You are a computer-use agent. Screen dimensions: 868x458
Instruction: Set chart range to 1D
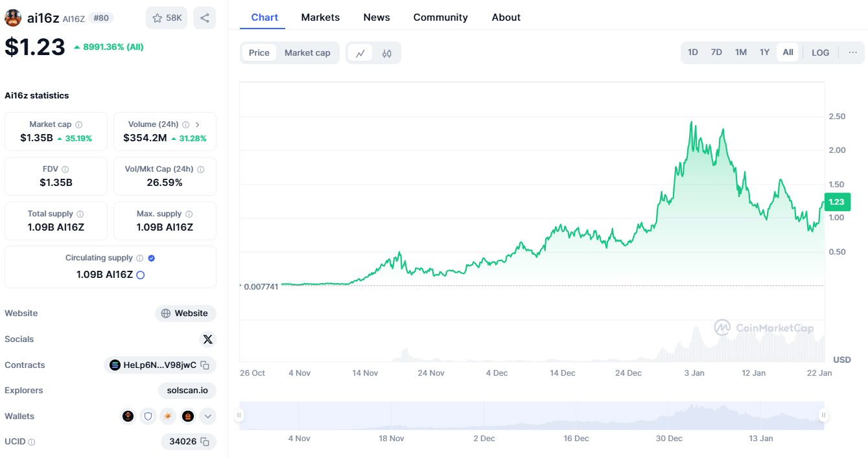point(693,52)
